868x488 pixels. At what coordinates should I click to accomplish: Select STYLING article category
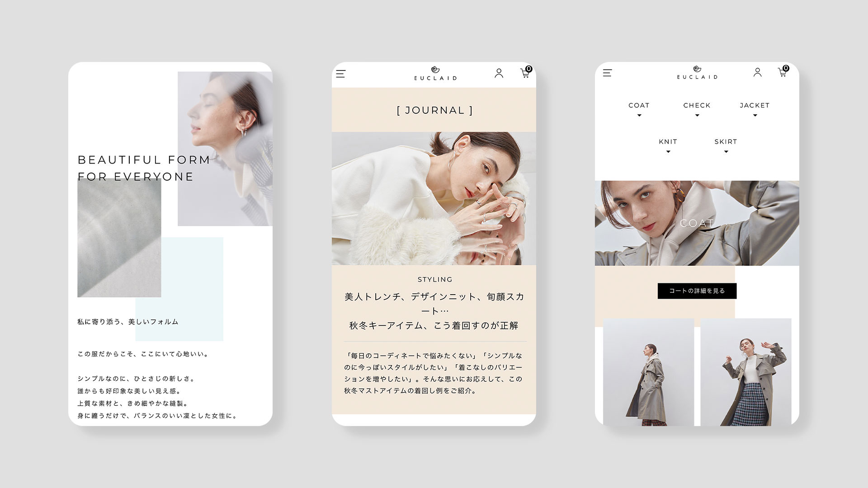click(x=434, y=279)
